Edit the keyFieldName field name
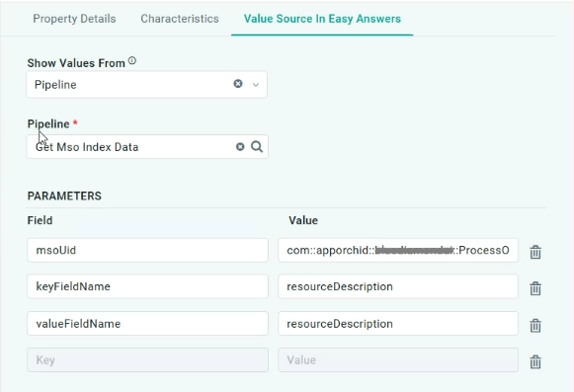 pos(147,286)
